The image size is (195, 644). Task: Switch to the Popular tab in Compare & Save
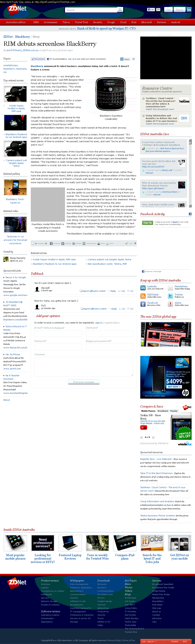(x=174, y=411)
